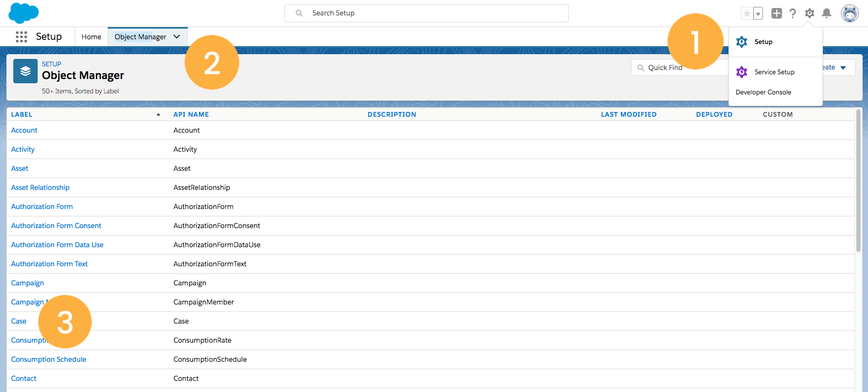
Task: Select the AuthorizationForm API name cell
Action: pyautogui.click(x=203, y=207)
